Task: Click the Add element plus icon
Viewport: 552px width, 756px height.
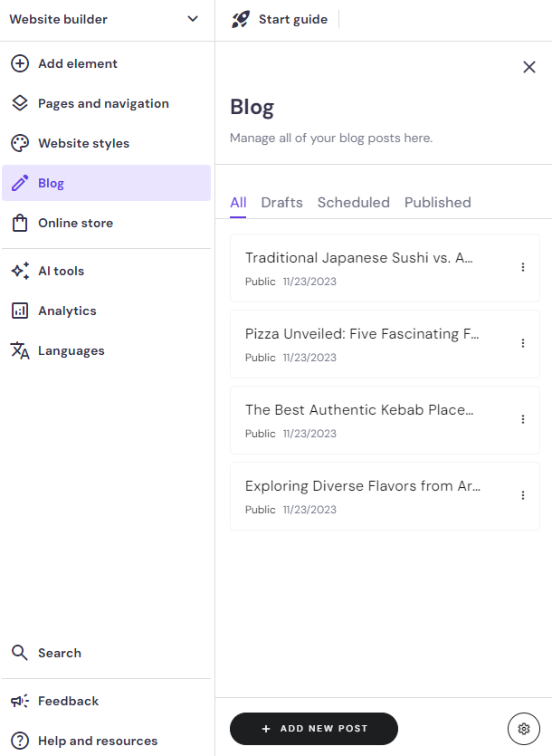Action: 20,63
